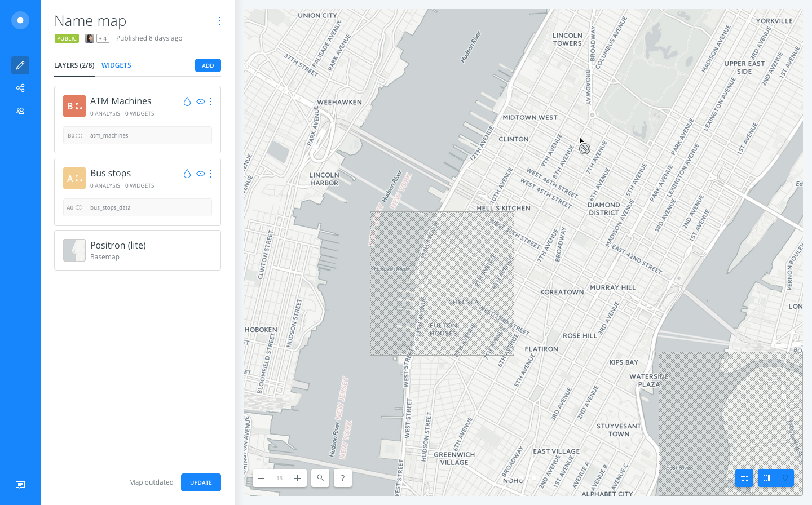This screenshot has height=505, width=812.
Task: Open the Bus stops layer title
Action: [x=111, y=173]
